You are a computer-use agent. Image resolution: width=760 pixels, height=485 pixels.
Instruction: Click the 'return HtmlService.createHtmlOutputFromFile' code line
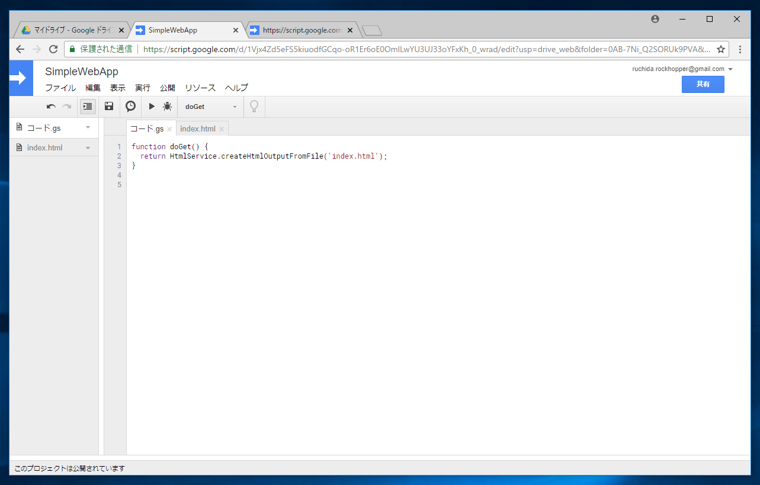tap(264, 156)
